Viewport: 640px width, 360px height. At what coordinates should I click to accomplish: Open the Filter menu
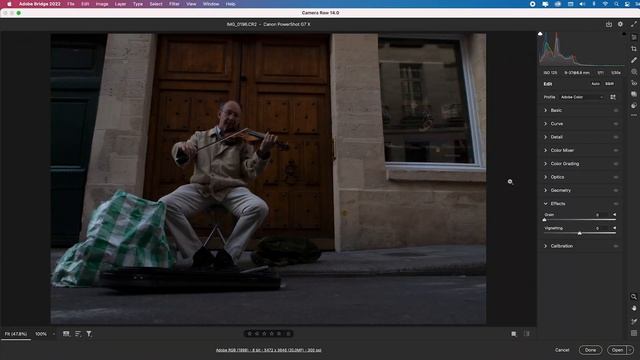[174, 4]
